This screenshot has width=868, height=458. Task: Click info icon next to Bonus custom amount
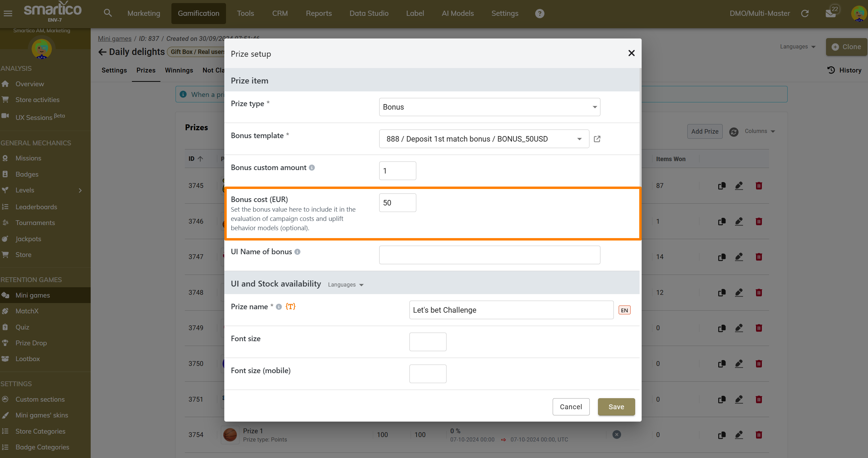click(312, 168)
